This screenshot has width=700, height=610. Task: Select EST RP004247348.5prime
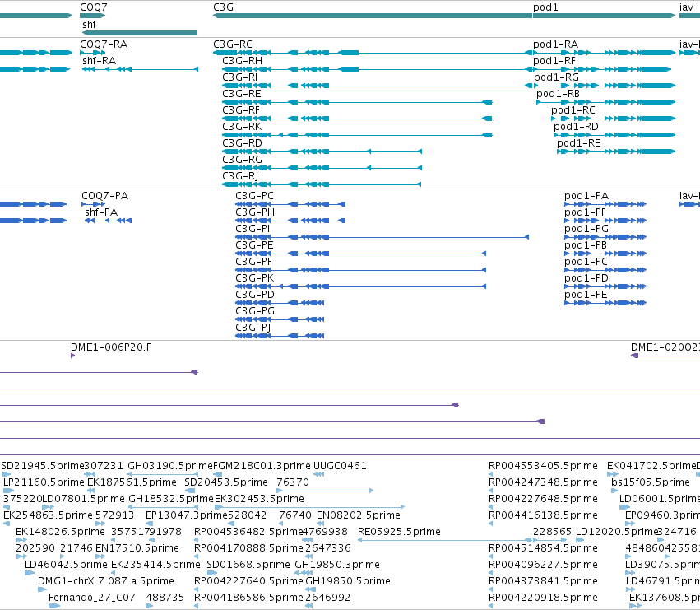(x=543, y=482)
